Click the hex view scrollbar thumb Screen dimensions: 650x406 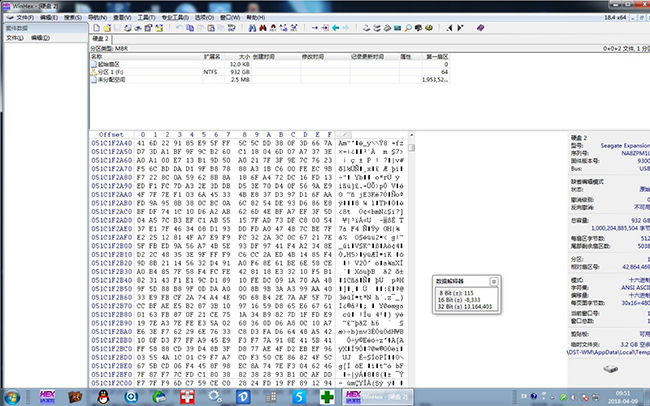click(x=411, y=148)
